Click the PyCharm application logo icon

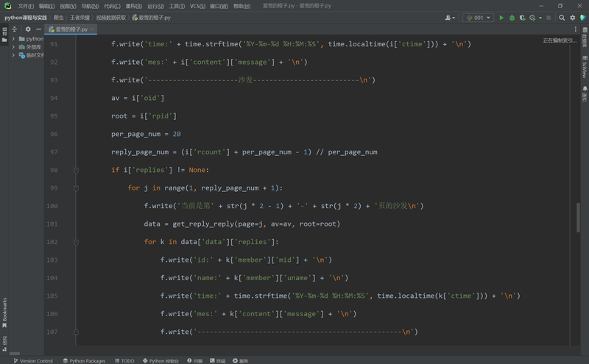coord(7,6)
